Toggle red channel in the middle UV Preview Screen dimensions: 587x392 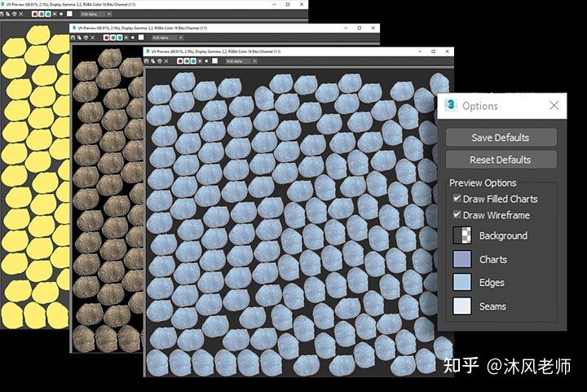tap(106, 37)
